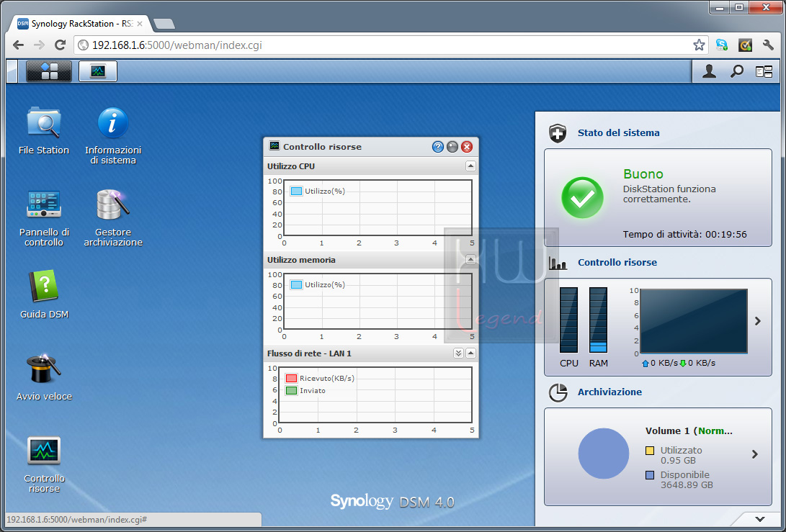Select the Resource Monitor taskbar button
786x532 pixels.
click(x=98, y=71)
